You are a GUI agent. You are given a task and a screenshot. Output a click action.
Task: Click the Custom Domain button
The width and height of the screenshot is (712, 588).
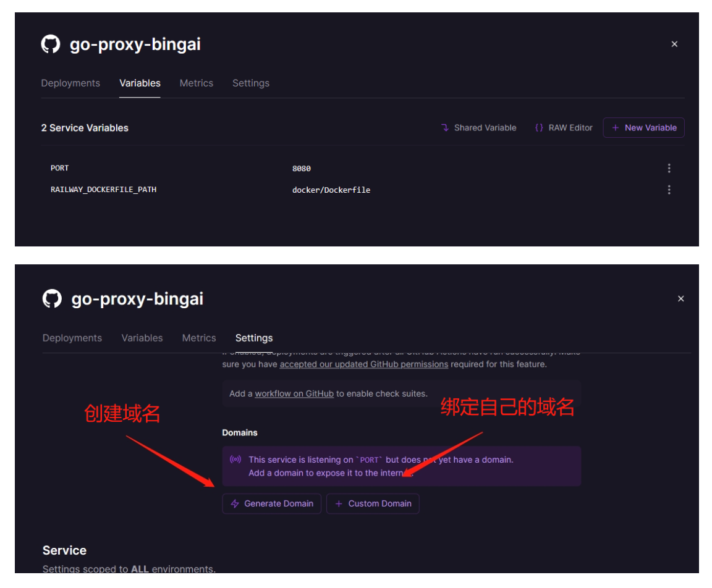(373, 503)
